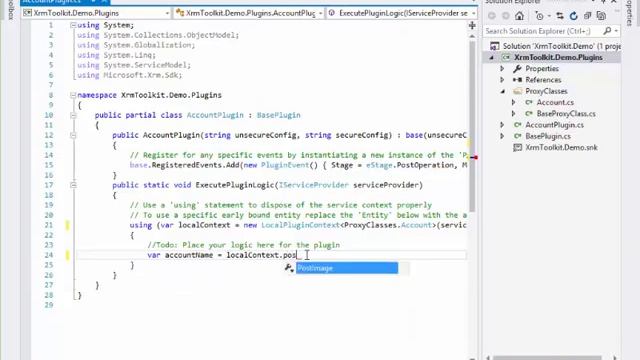Viewport: 640px width, 360px height.
Task: Click the property icon next to PostImage suggestion
Action: click(x=289, y=268)
